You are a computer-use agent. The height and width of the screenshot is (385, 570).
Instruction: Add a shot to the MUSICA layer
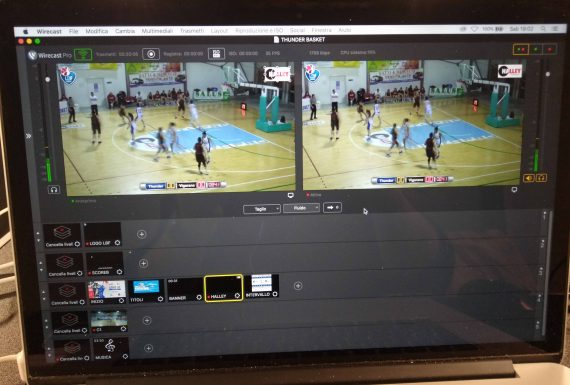tap(148, 348)
